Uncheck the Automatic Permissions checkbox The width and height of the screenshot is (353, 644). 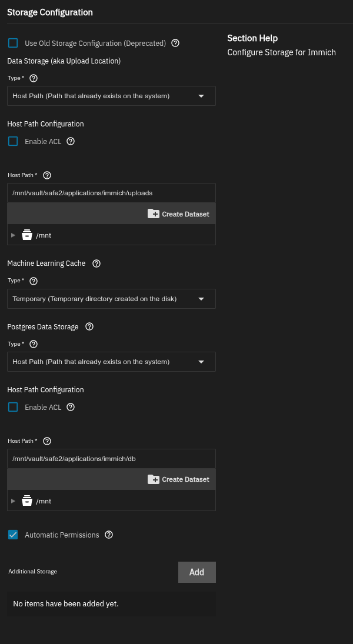pyautogui.click(x=13, y=535)
